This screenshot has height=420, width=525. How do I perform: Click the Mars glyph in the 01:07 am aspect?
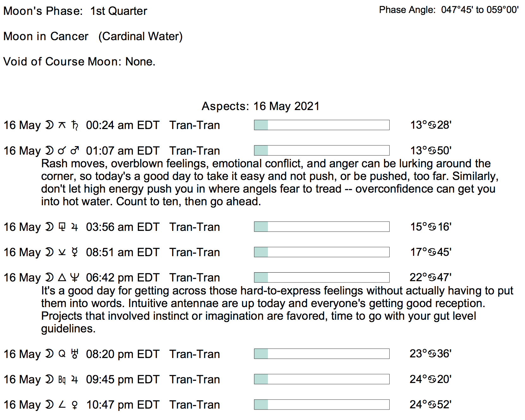[x=75, y=151]
